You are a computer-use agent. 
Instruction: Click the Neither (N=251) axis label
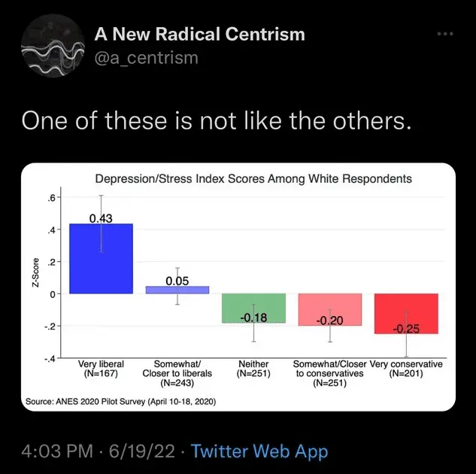253,369
